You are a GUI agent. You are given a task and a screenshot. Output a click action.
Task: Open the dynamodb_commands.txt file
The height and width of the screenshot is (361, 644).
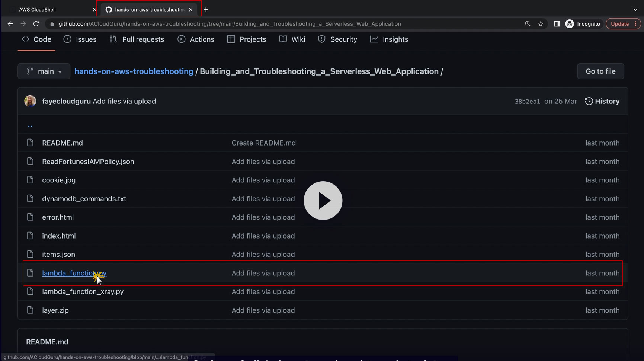click(x=84, y=199)
